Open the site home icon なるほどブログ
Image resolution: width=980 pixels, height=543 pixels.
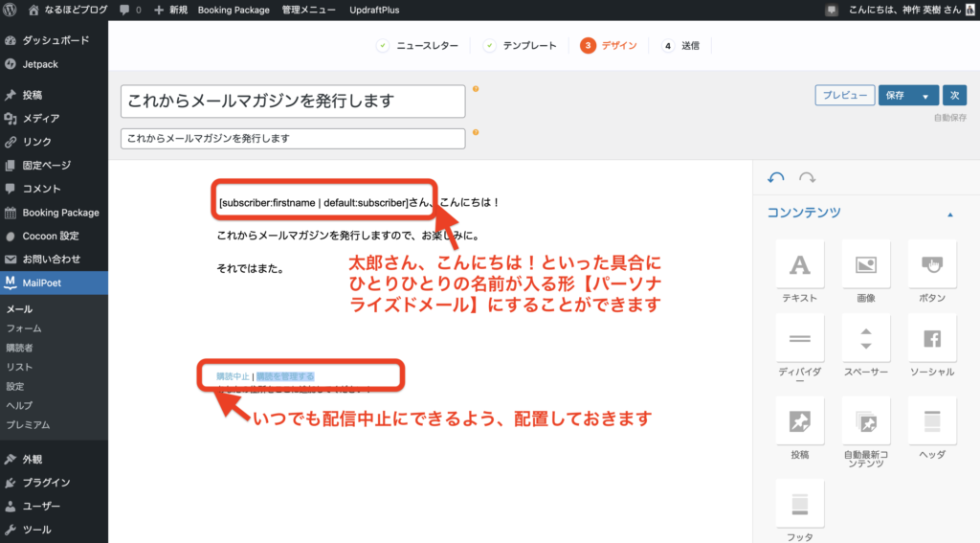point(33,10)
